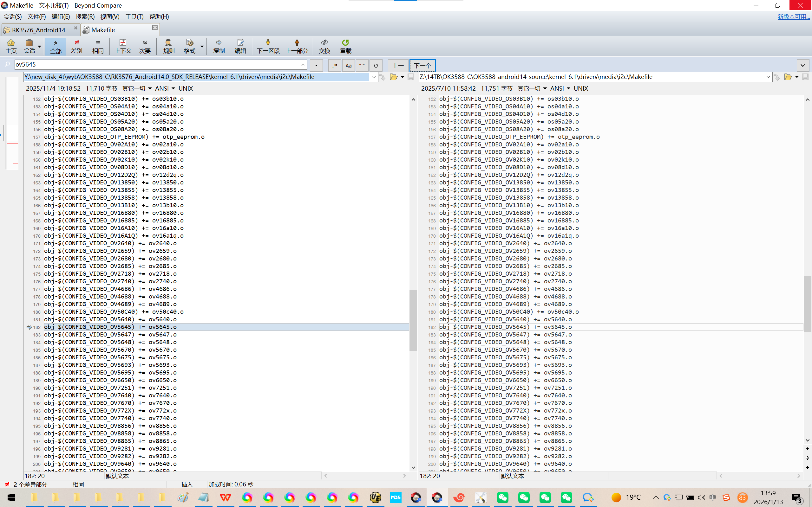Switch to RK3576_Android14 session tab
Viewport: 812px width, 507px height.
(40, 30)
